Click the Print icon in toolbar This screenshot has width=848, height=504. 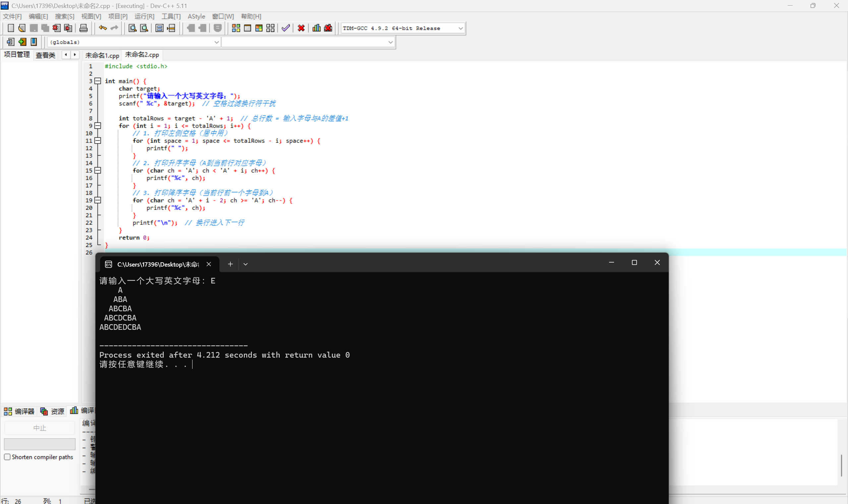pos(83,28)
